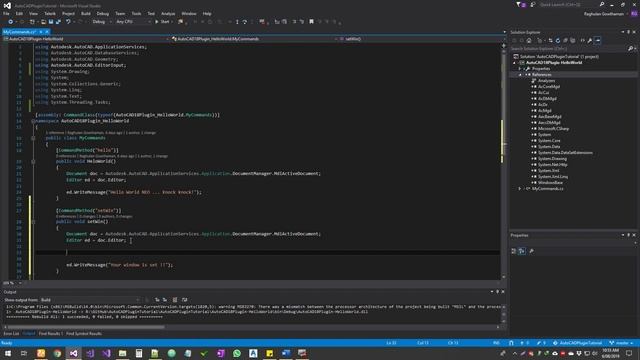Toggle Preview Selected Items in Solution Explorer
The image size is (640, 360).
coord(598,40)
